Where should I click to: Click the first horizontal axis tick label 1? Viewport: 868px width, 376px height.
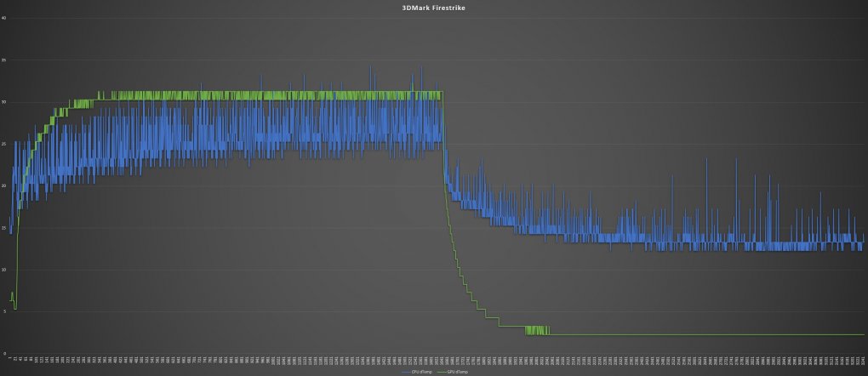click(x=10, y=359)
